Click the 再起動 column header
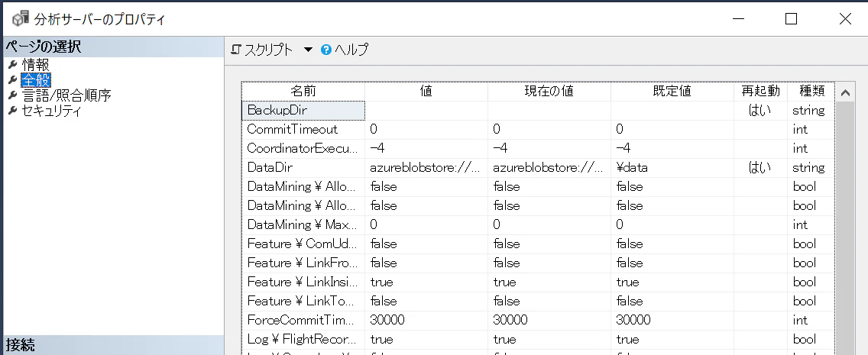This screenshot has width=868, height=355. [760, 92]
